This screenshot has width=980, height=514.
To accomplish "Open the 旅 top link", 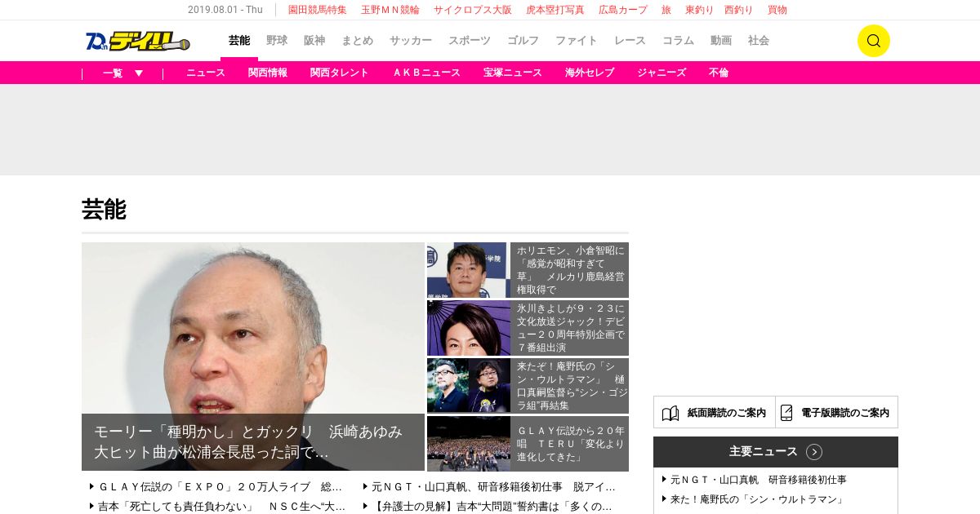I will (x=666, y=10).
